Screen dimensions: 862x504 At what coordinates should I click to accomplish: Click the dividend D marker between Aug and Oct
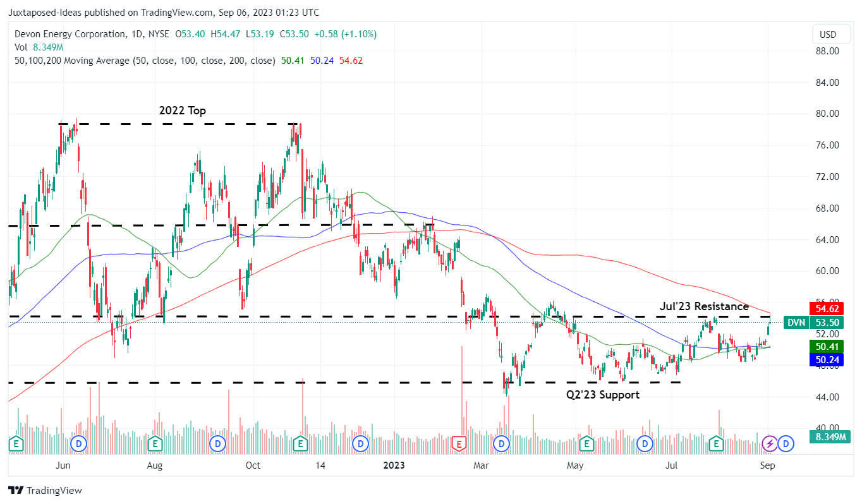pyautogui.click(x=218, y=444)
